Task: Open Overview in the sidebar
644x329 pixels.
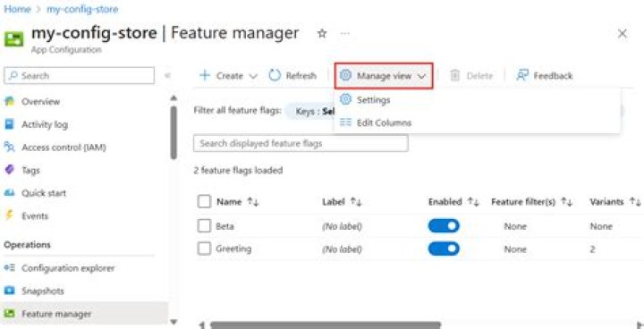Action: pyautogui.click(x=40, y=101)
